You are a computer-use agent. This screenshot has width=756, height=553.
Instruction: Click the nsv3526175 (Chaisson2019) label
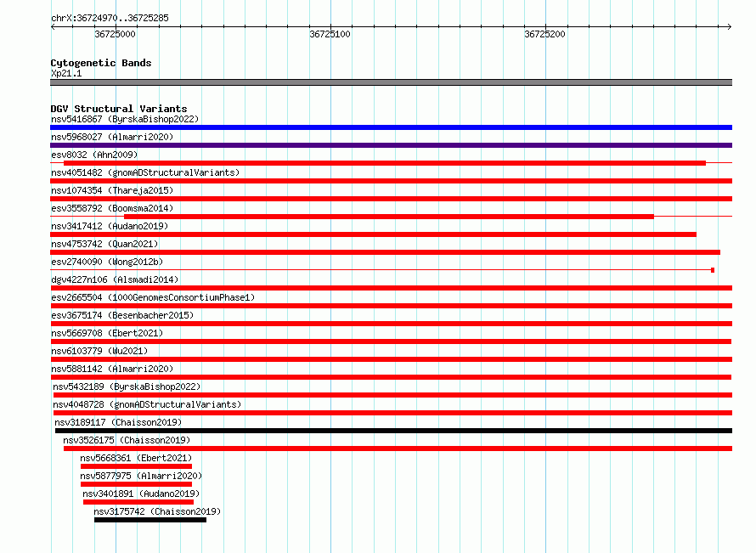[x=127, y=440]
